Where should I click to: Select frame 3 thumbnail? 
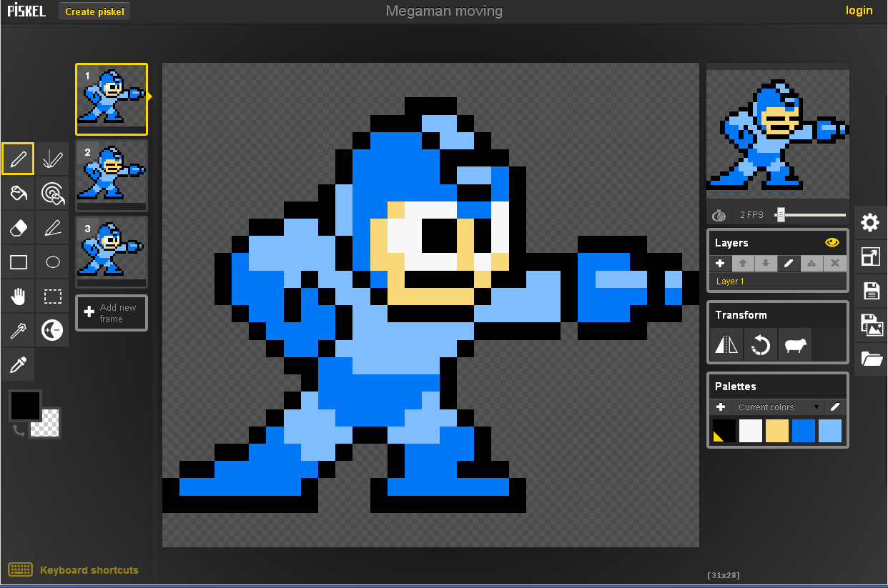112,252
